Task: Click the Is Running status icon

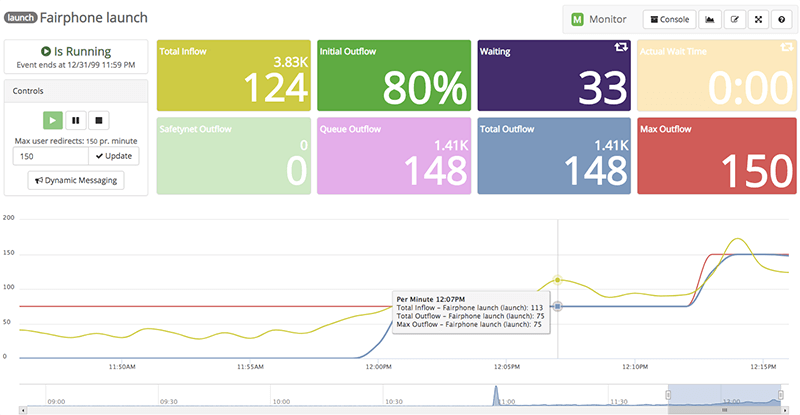Action: [46, 51]
